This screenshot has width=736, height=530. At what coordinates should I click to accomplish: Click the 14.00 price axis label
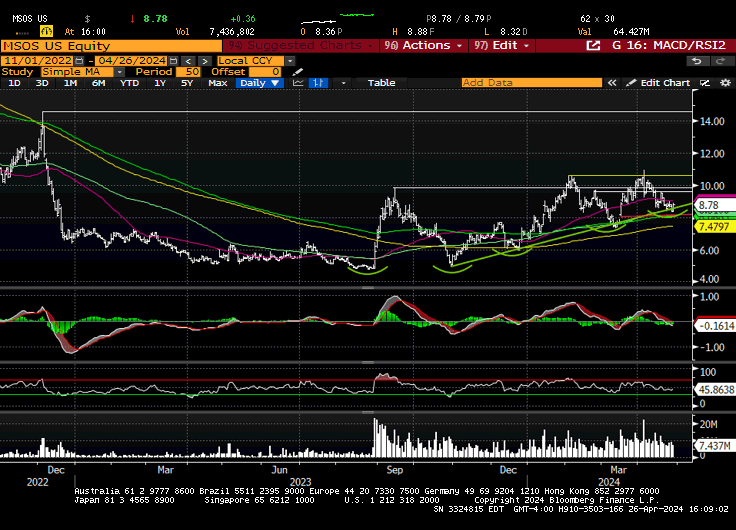coord(712,122)
